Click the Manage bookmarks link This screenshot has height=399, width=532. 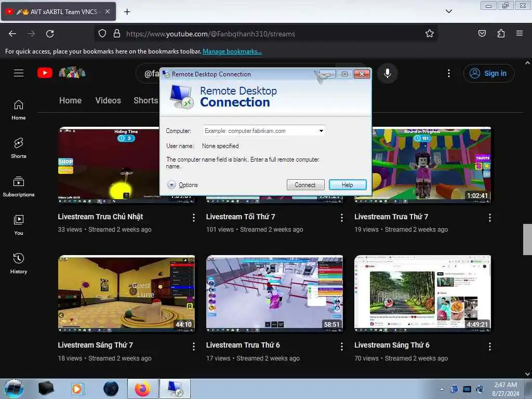232,51
